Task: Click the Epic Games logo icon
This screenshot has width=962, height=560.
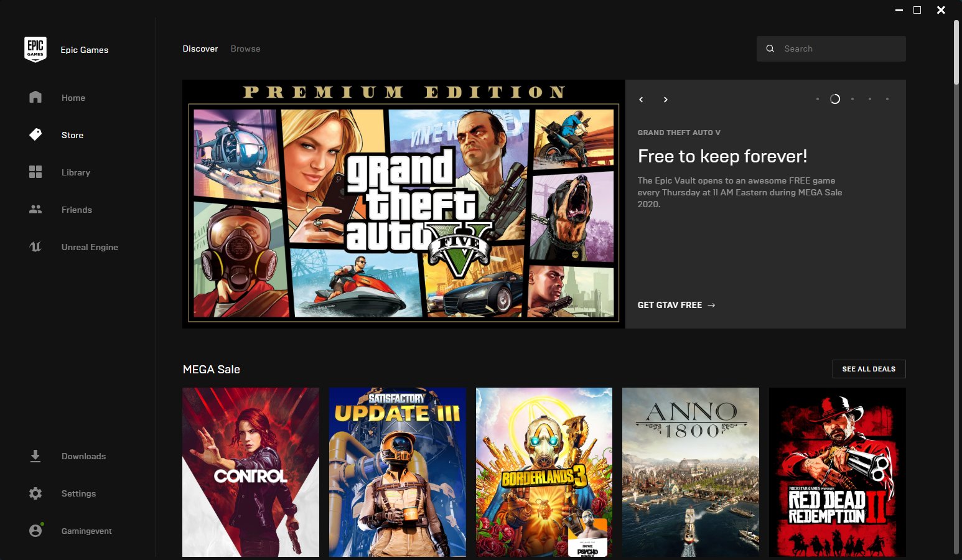Action: pyautogui.click(x=35, y=50)
